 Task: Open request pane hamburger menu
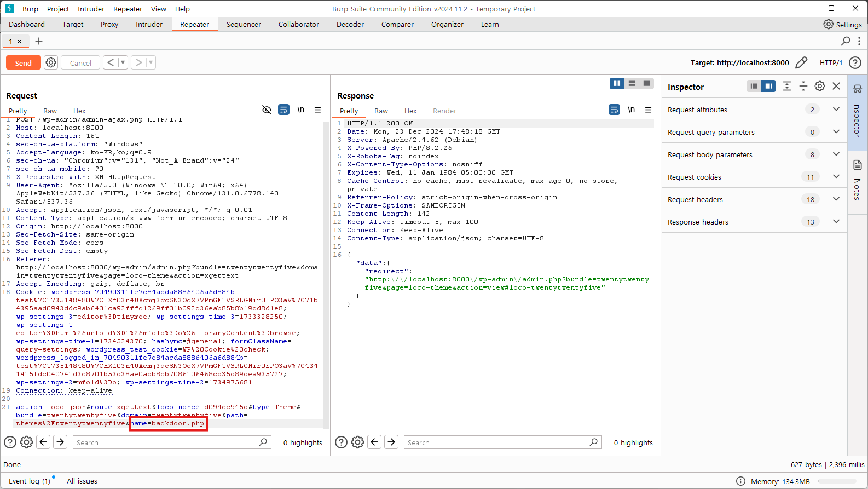317,110
